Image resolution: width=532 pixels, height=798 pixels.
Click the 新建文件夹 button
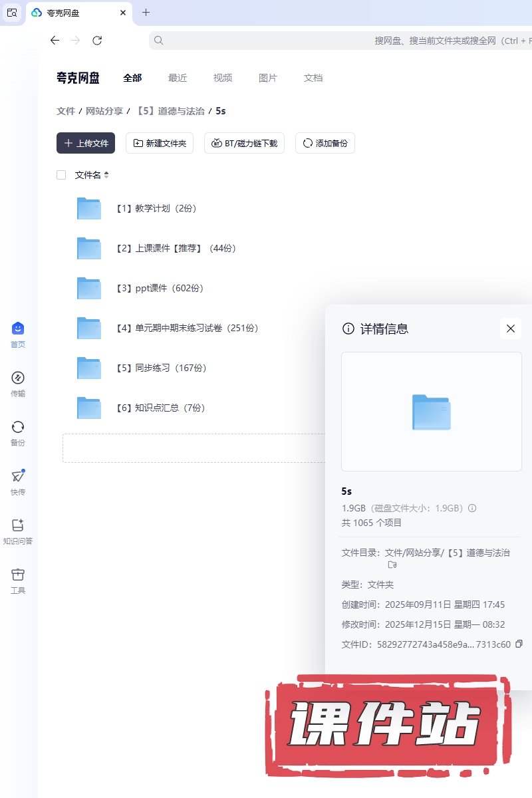160,143
